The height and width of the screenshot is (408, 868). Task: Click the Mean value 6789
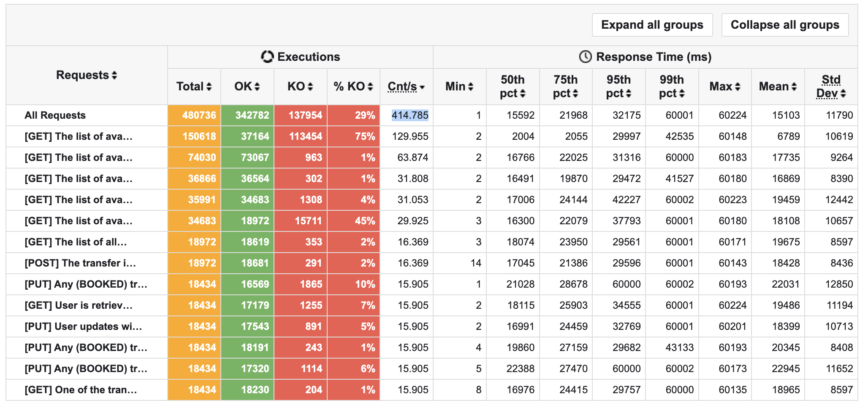click(x=789, y=136)
